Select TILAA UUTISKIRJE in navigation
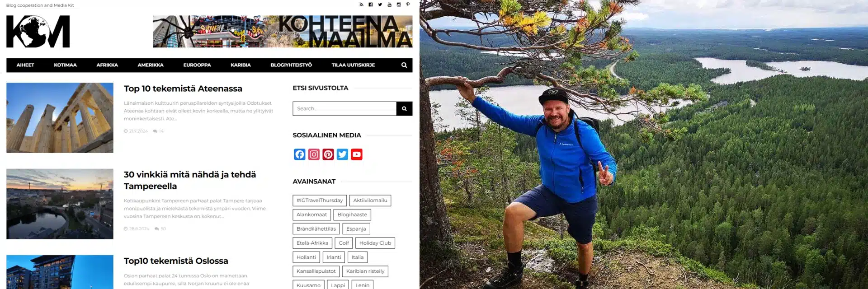868x289 pixels. point(353,65)
